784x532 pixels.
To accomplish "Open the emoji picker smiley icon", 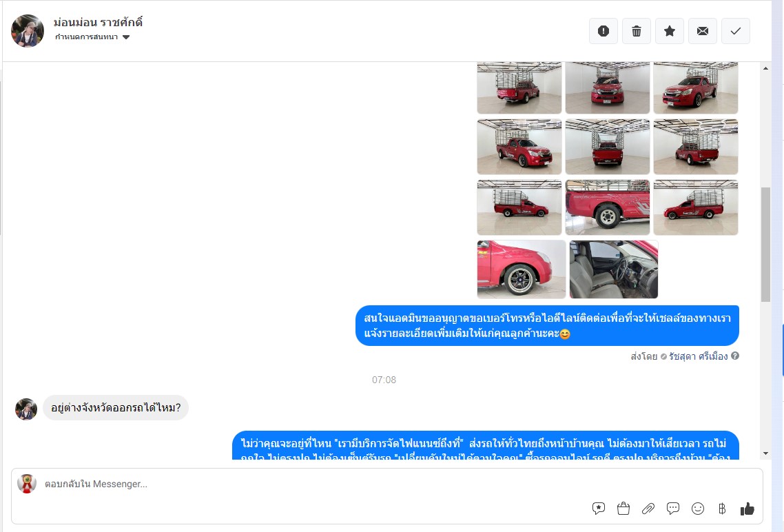I will 697,509.
